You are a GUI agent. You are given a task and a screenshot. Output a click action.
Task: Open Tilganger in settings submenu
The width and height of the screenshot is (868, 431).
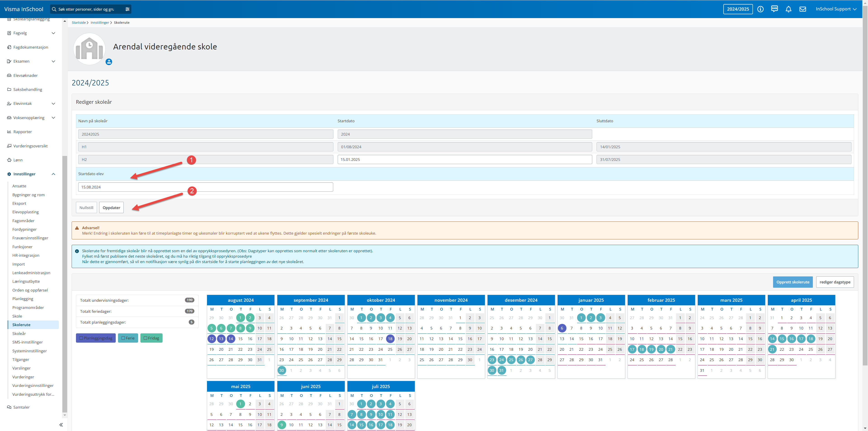pyautogui.click(x=21, y=360)
